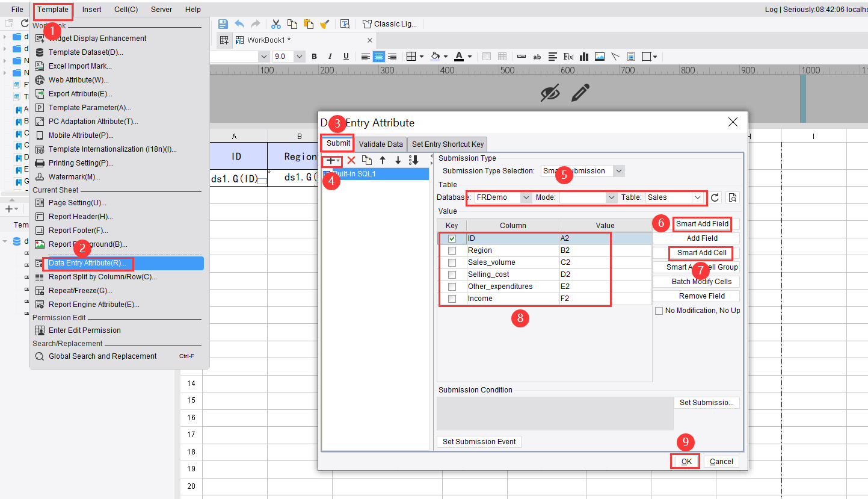This screenshot has width=868, height=499.
Task: Click the Smart Add Field button
Action: (x=702, y=223)
